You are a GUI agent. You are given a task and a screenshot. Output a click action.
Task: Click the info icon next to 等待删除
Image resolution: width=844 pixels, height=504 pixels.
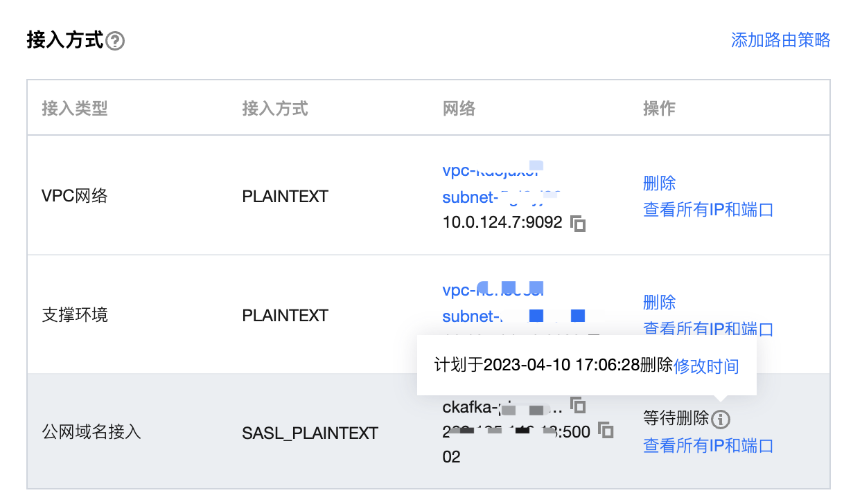point(721,419)
